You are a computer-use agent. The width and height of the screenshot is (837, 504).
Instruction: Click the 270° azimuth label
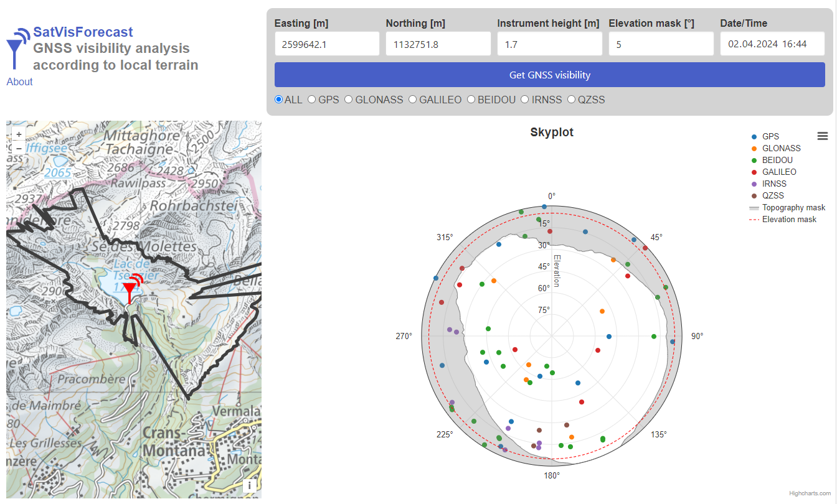tap(404, 336)
